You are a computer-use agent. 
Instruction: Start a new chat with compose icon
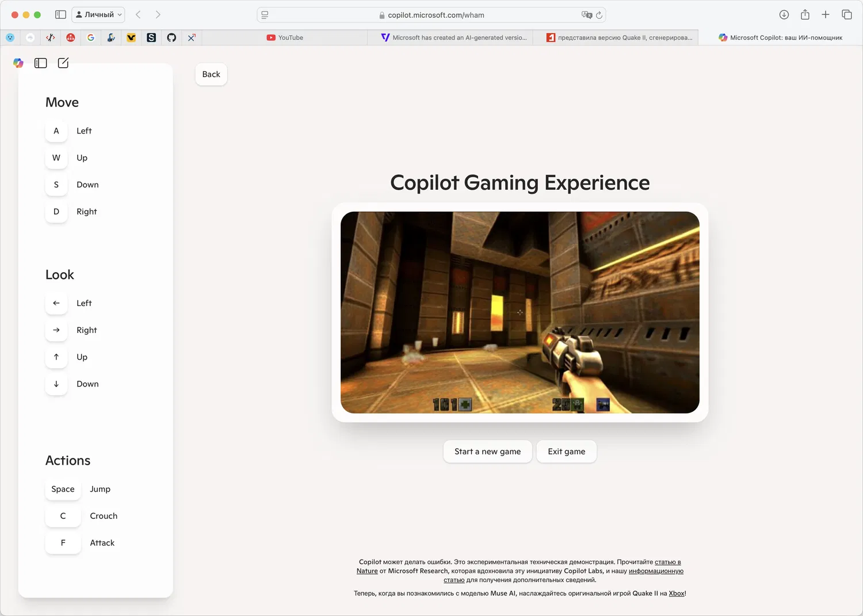pyautogui.click(x=63, y=63)
